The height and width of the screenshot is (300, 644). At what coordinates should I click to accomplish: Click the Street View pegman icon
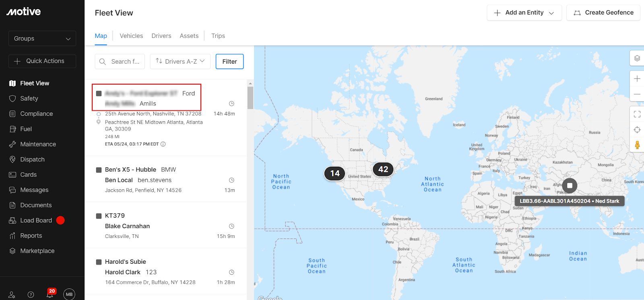tap(637, 145)
